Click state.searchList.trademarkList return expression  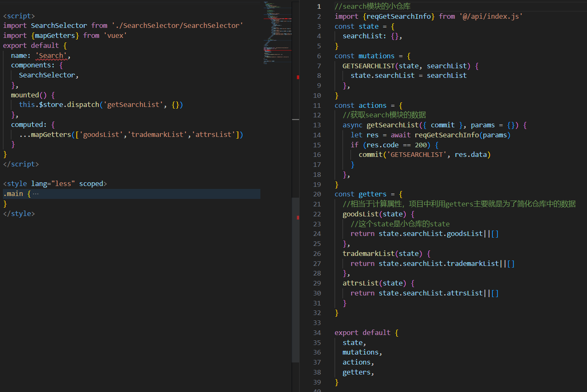(x=439, y=263)
